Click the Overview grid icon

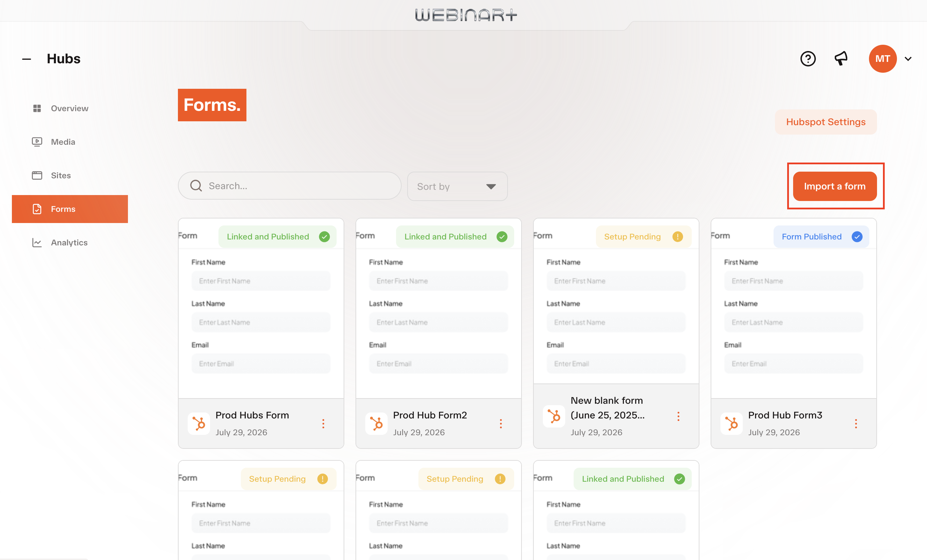click(37, 108)
